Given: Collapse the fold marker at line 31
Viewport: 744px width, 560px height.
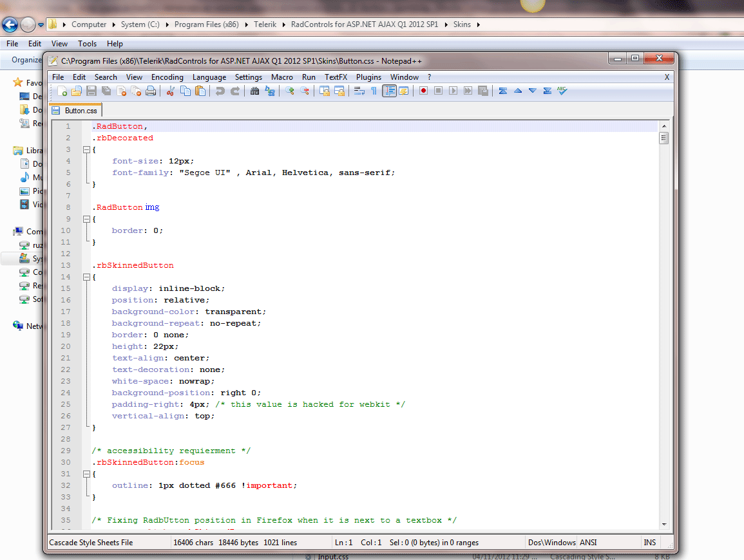Looking at the screenshot, I should (x=86, y=474).
